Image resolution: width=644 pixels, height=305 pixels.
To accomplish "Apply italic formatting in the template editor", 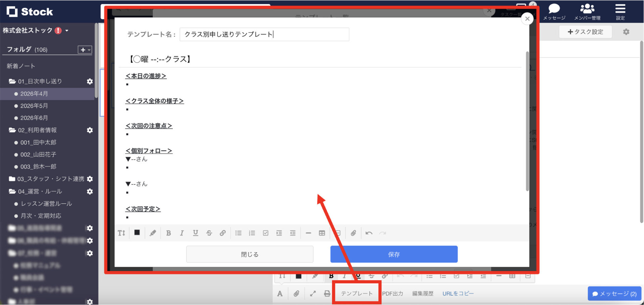I will click(x=182, y=233).
